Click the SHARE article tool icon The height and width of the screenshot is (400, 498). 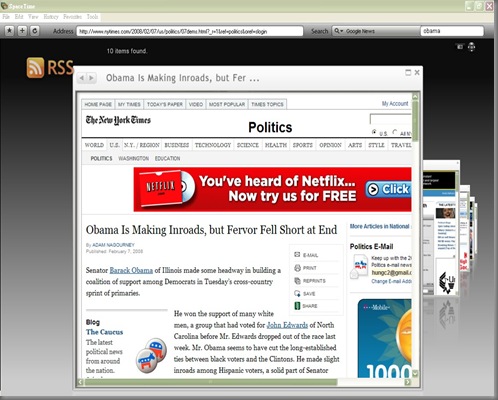click(297, 306)
